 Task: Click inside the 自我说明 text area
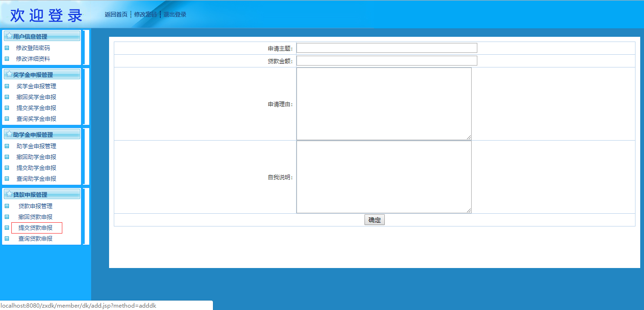click(x=384, y=177)
